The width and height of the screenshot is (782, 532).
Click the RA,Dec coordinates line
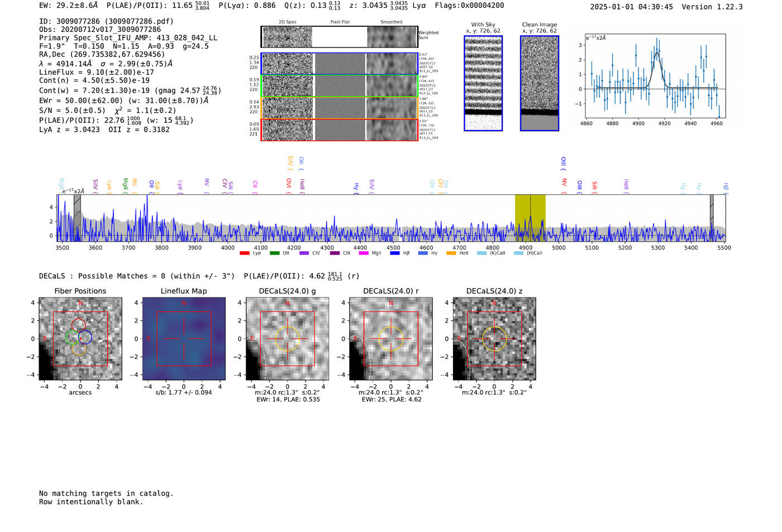(102, 55)
